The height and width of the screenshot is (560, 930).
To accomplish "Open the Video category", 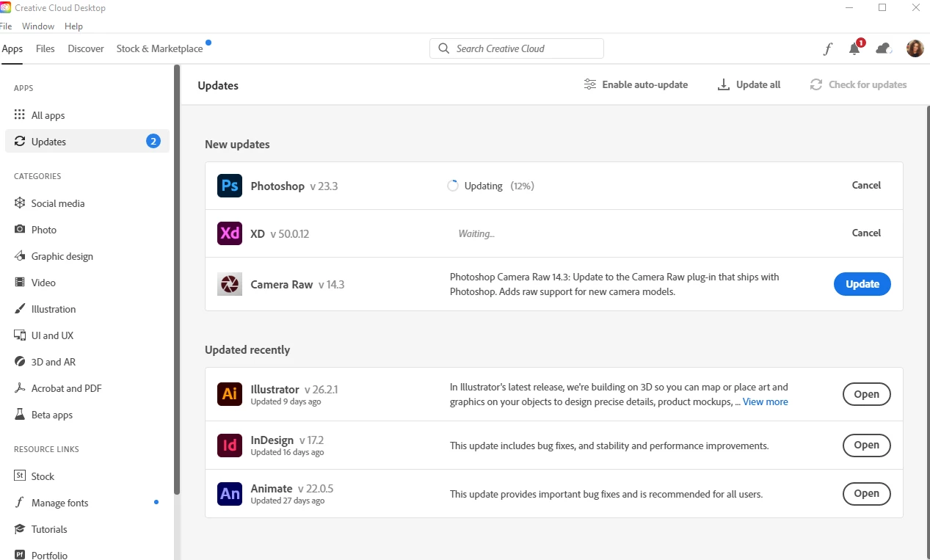I will click(87, 283).
